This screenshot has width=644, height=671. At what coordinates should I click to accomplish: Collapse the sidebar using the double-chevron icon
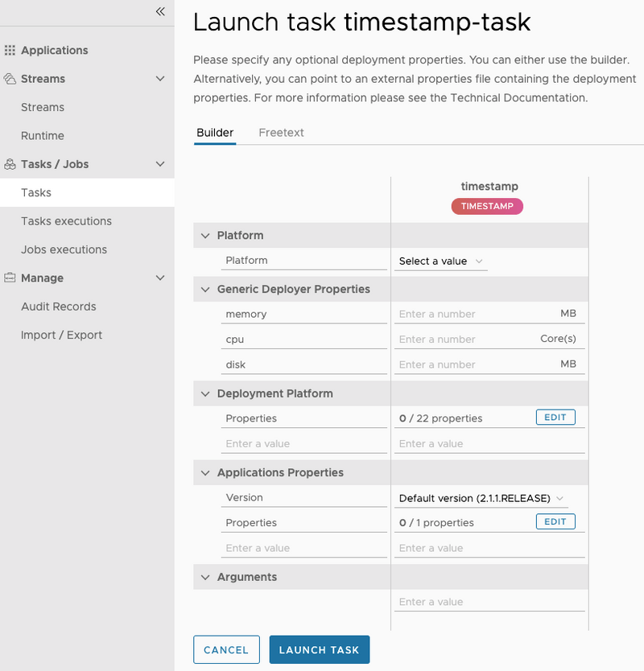[159, 13]
